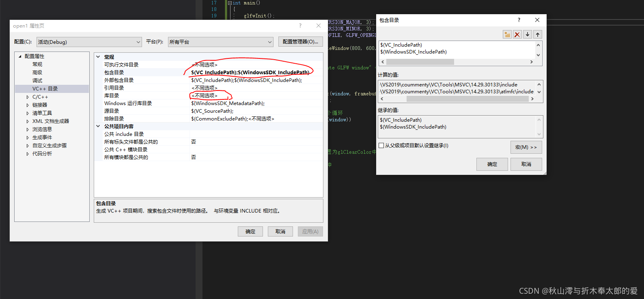Move line down with the down arrow icon
Image resolution: width=644 pixels, height=299 pixels.
click(528, 34)
